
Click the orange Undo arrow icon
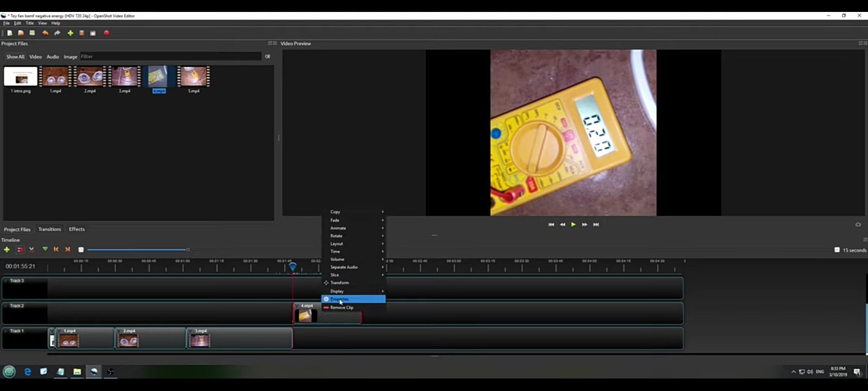pyautogui.click(x=46, y=33)
